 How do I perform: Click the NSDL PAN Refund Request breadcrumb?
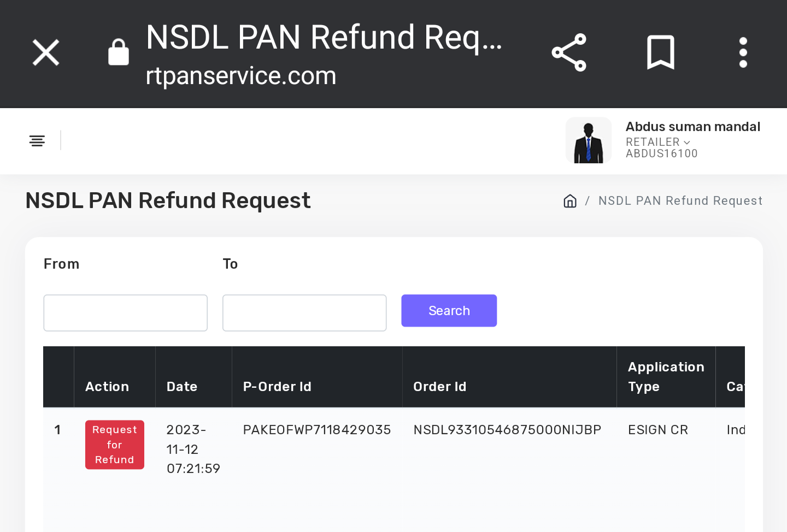click(x=680, y=201)
